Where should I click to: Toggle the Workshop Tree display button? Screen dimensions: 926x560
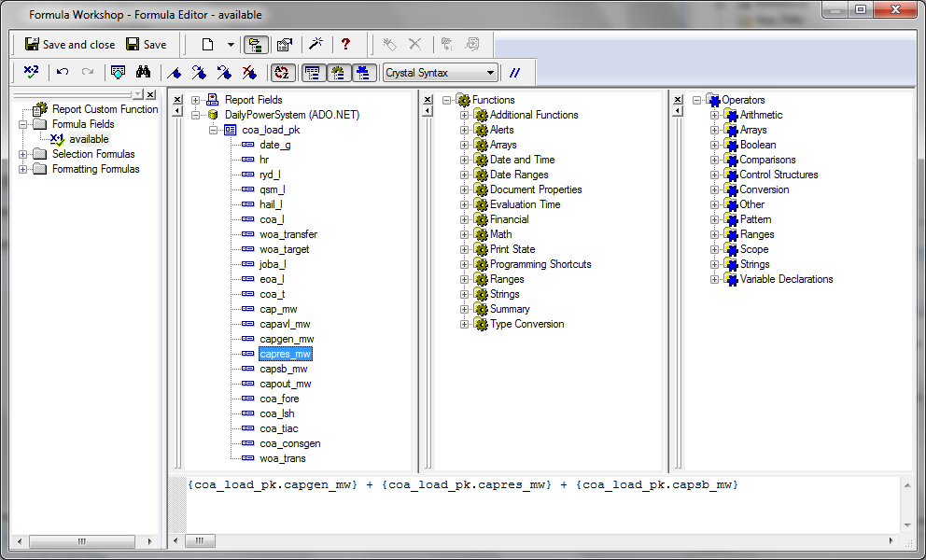pos(255,44)
